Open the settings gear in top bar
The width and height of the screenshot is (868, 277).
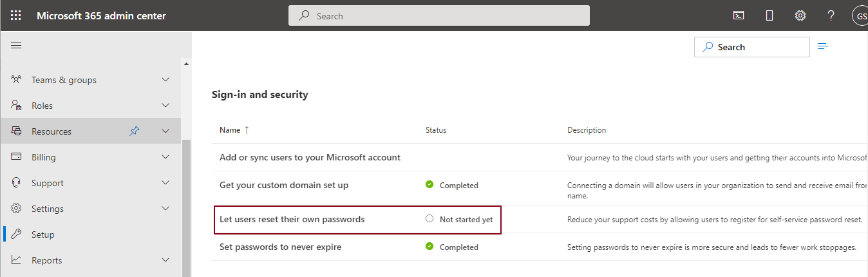(800, 15)
